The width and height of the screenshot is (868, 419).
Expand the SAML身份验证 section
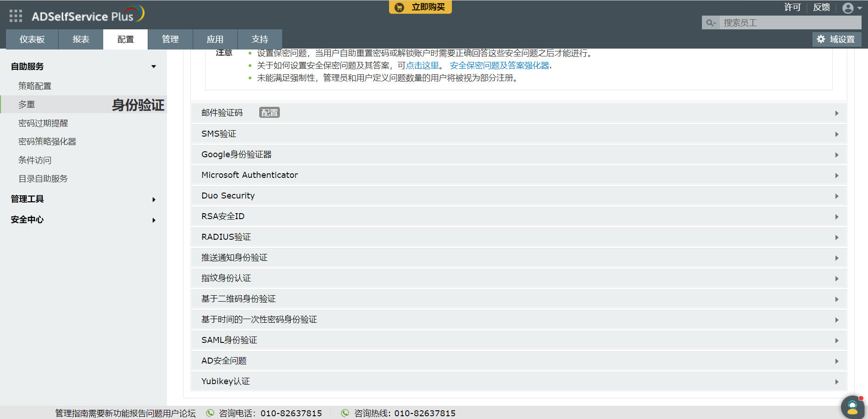point(518,340)
